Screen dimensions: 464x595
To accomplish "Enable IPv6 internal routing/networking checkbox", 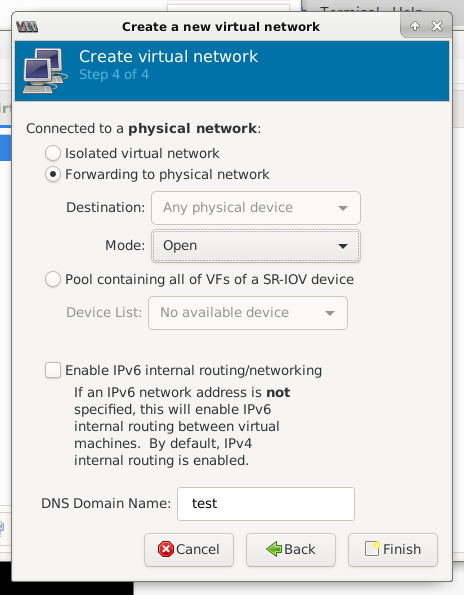I will click(x=53, y=370).
